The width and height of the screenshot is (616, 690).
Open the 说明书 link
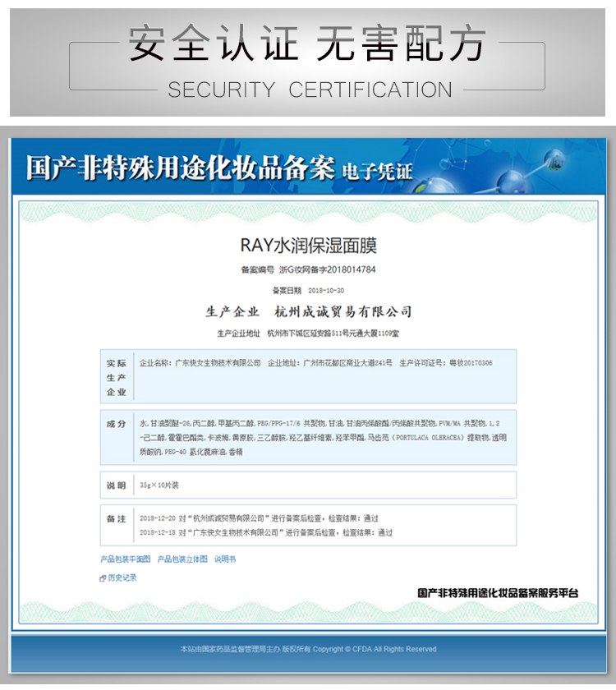coord(225,559)
